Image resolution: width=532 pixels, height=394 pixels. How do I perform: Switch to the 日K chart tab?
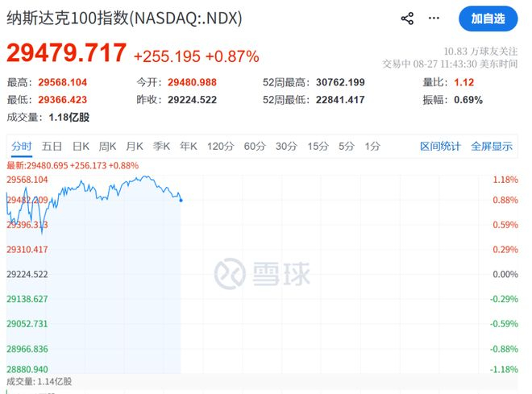(81, 146)
